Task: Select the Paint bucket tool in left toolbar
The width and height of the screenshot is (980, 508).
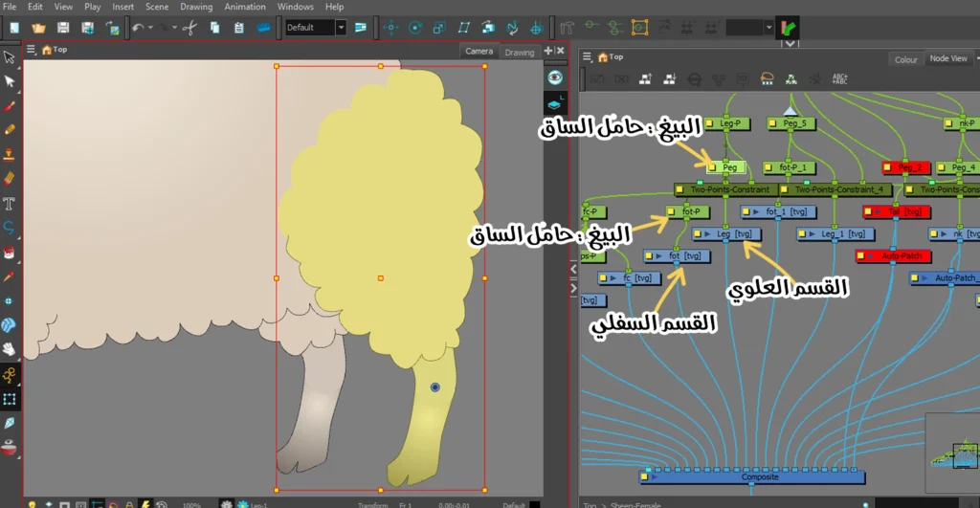Action: (9, 253)
